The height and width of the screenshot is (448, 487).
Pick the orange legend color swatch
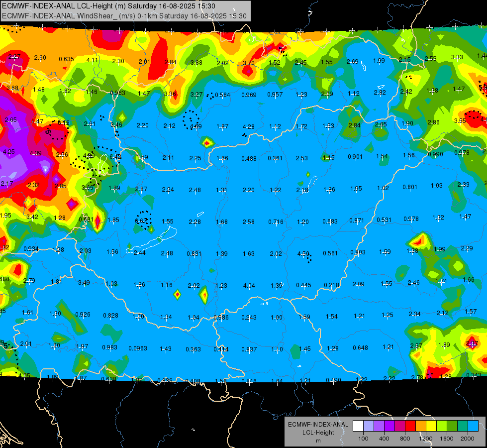[421, 426]
